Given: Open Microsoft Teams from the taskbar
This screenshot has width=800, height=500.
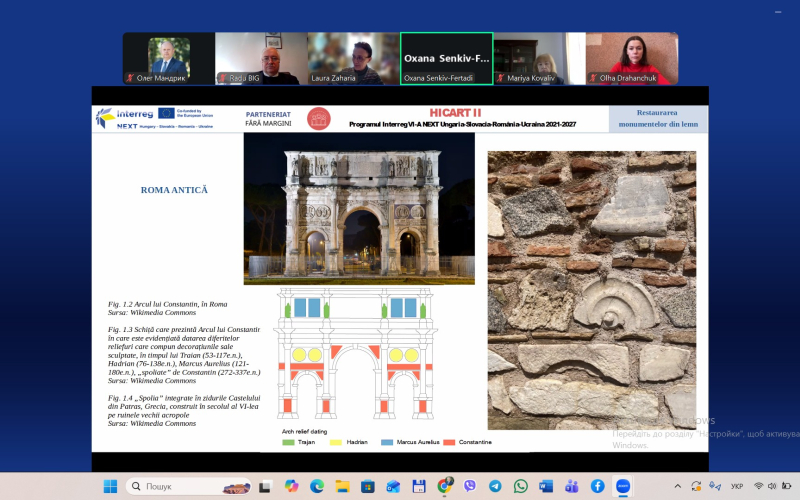Looking at the screenshot, I should [x=572, y=486].
